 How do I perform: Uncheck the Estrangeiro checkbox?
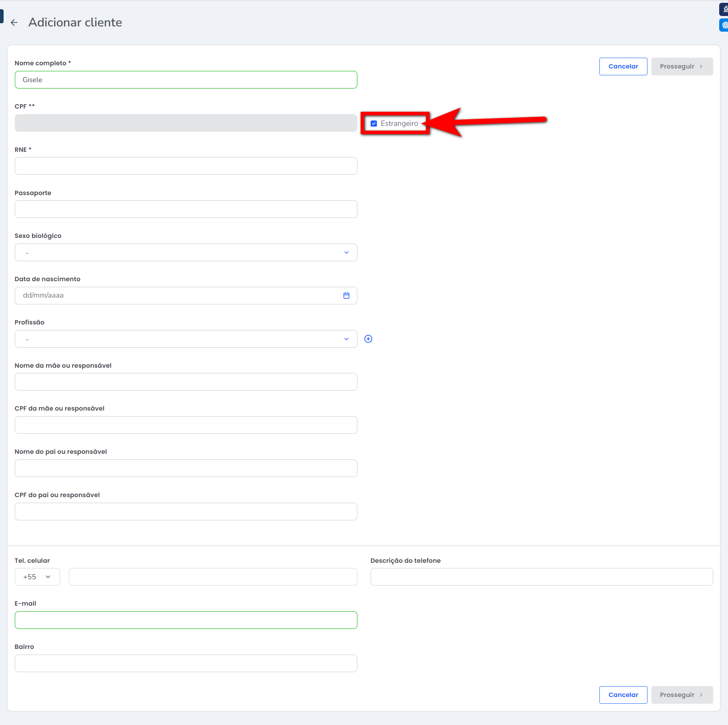pyautogui.click(x=374, y=123)
